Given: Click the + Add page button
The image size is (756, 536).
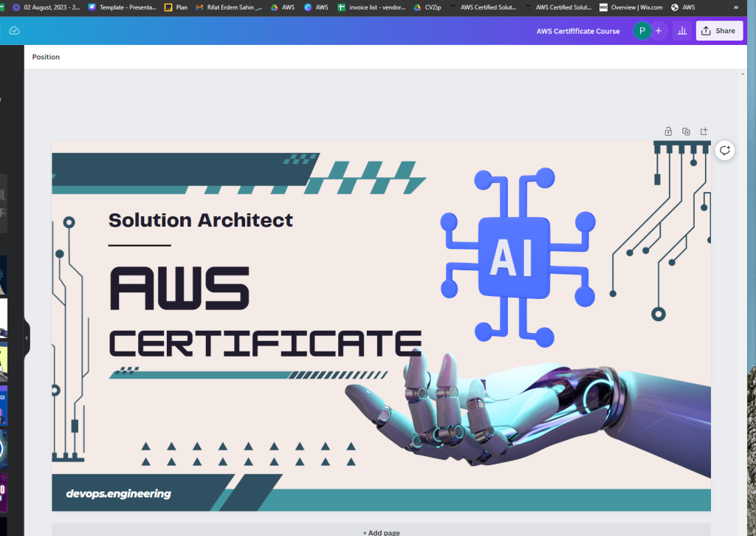Looking at the screenshot, I should (381, 530).
